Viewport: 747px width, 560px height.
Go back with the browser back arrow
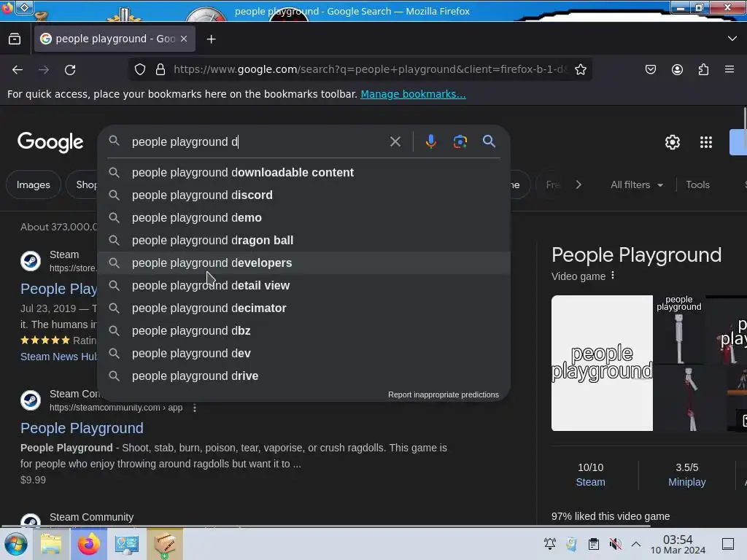pos(18,69)
